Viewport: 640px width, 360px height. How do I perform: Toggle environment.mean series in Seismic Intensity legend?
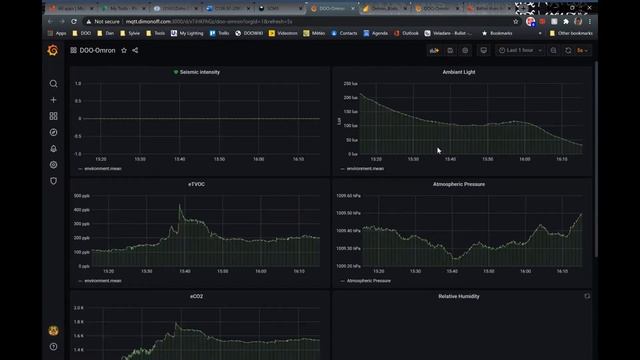pos(103,169)
